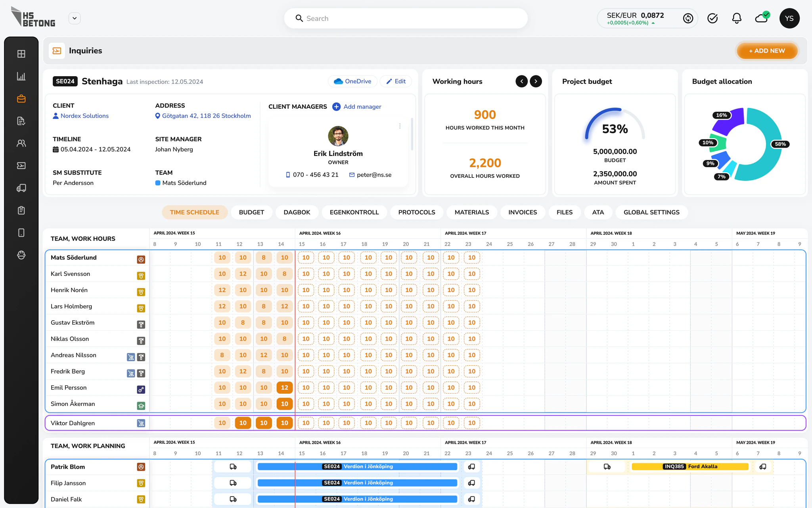812x508 pixels.
Task: Open the mobile device sidebar icon
Action: (21, 233)
